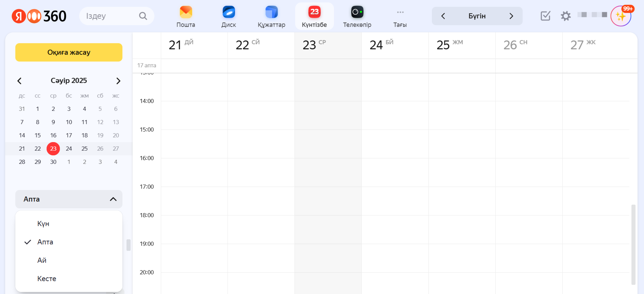Switch to the Кесте schedule view

click(x=47, y=279)
